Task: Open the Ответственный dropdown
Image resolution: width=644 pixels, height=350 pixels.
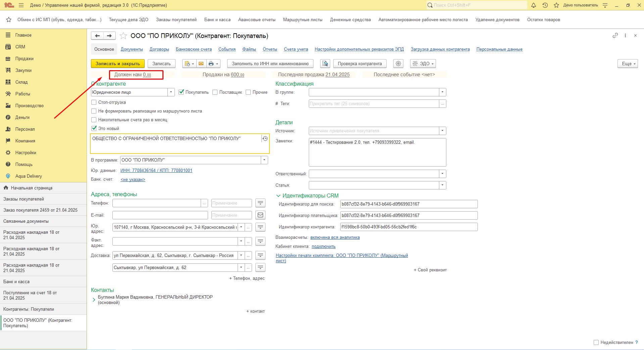Action: coord(443,174)
